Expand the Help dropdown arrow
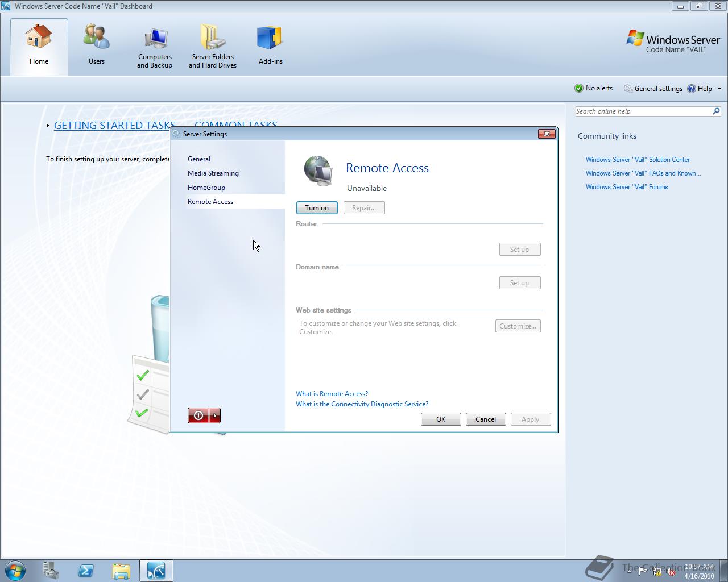The image size is (728, 582). (719, 89)
